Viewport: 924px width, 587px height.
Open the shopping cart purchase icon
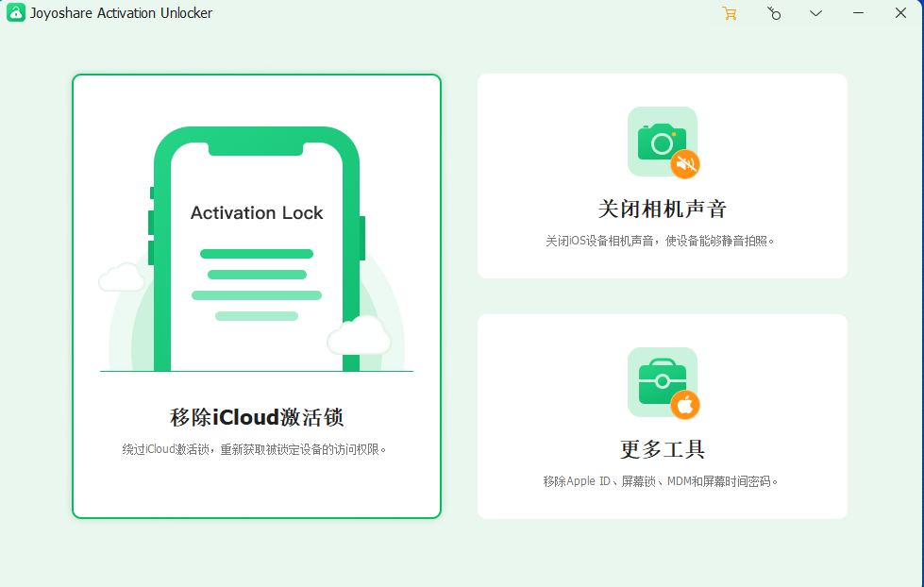tap(730, 13)
